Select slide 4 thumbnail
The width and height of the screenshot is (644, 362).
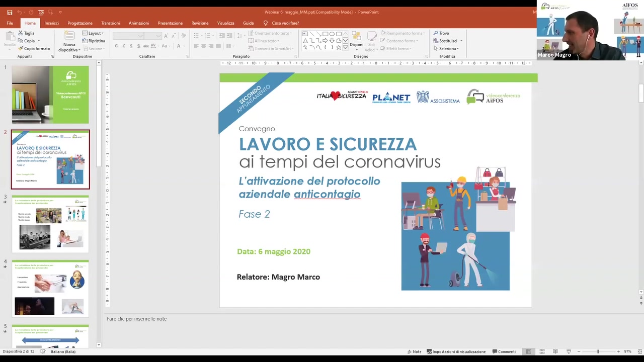[x=50, y=289]
